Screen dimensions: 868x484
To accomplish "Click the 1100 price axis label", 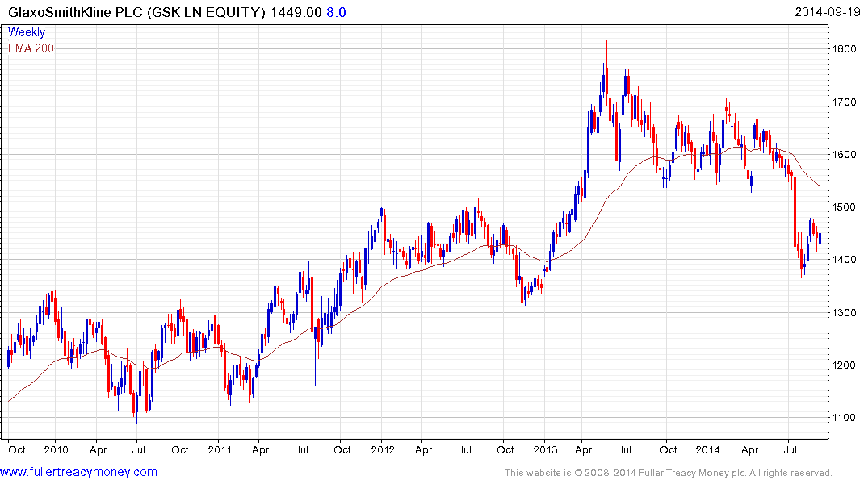I will [845, 418].
